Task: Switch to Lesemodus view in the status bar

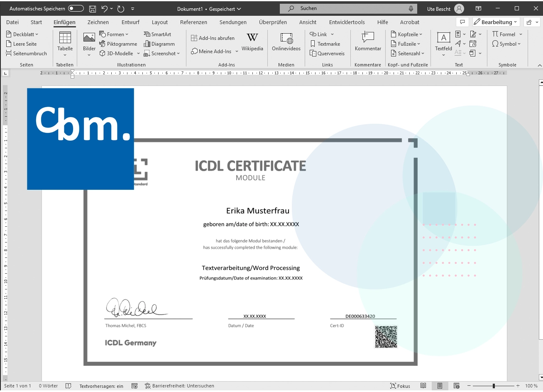Action: pos(423,386)
